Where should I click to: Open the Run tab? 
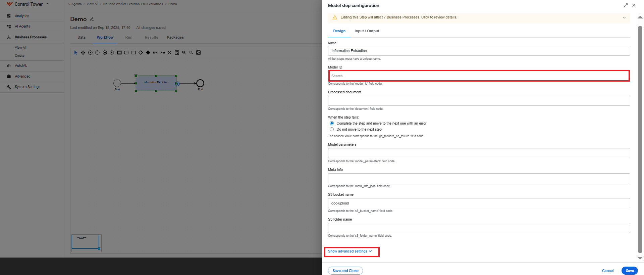click(x=129, y=37)
